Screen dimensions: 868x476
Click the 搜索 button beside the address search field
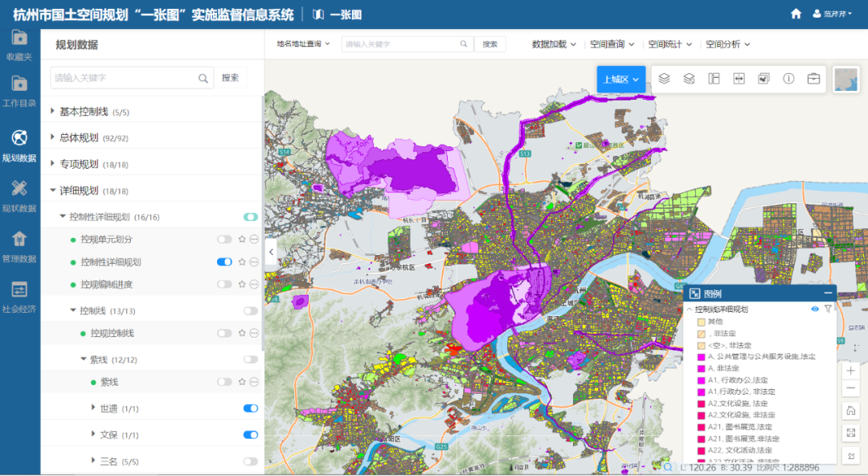click(490, 43)
